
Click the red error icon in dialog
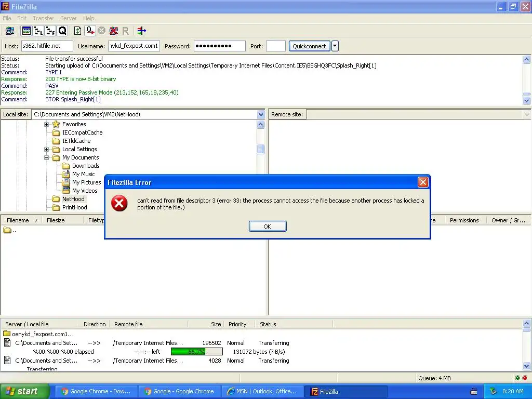pos(119,203)
